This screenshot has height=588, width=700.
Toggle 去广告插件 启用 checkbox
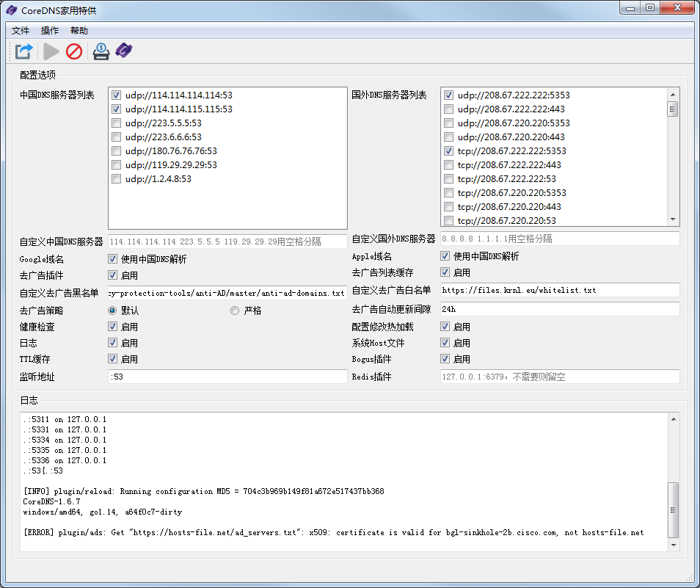point(112,275)
